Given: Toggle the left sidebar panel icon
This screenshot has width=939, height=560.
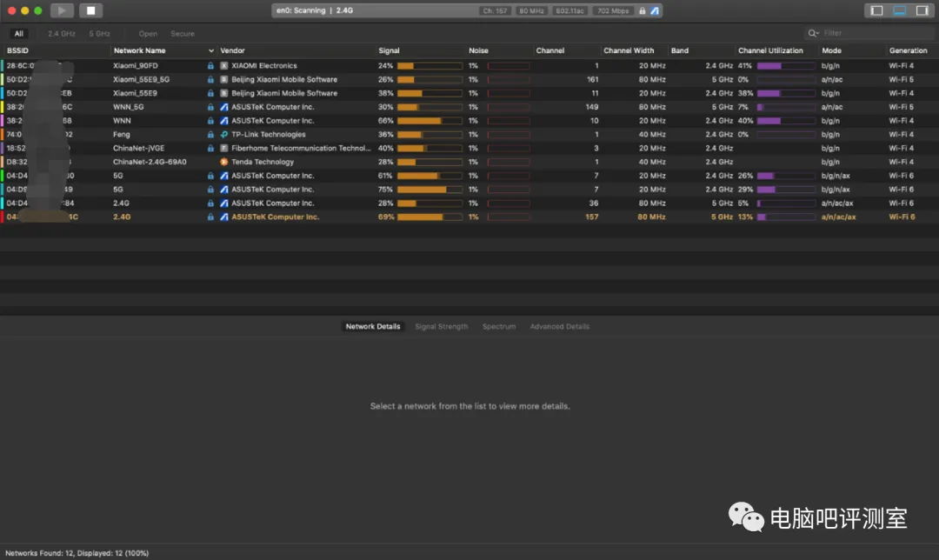Looking at the screenshot, I should click(x=876, y=10).
